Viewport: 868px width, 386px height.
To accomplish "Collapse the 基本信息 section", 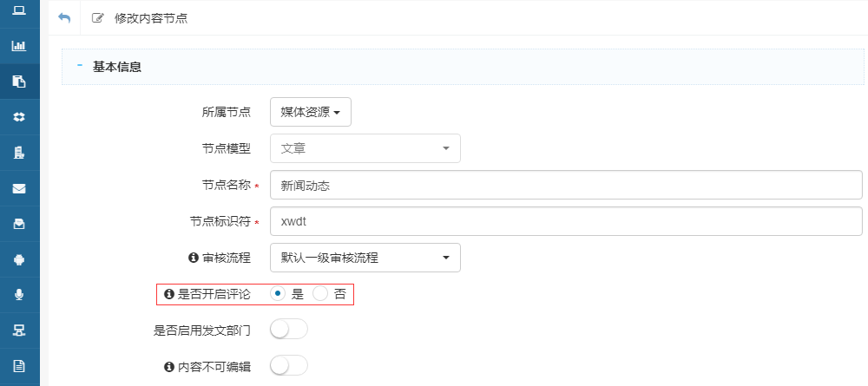I will click(80, 66).
